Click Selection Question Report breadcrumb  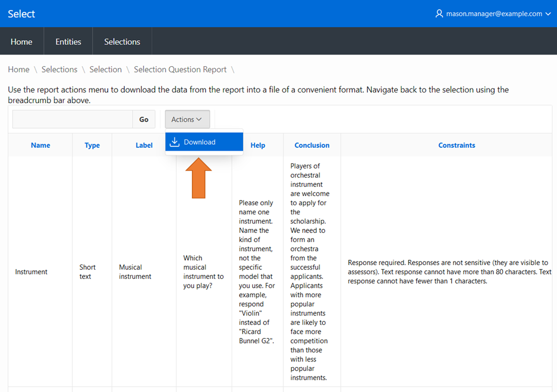tap(180, 70)
